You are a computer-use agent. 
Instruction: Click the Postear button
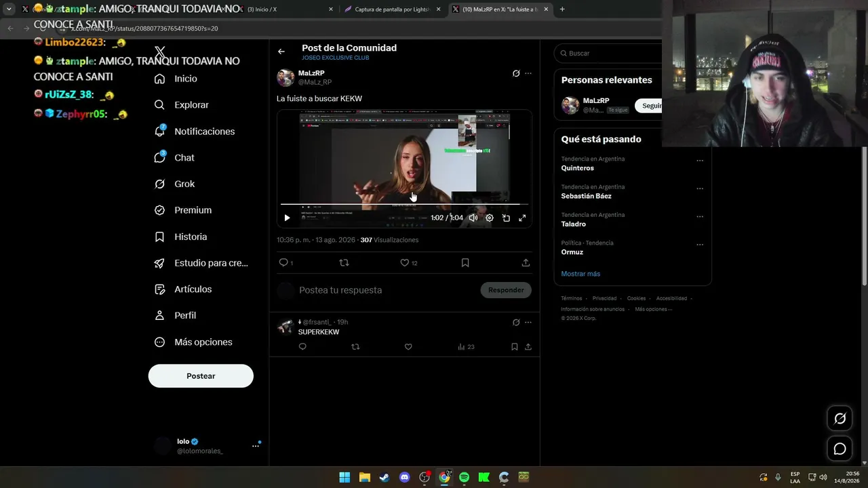[x=201, y=376]
